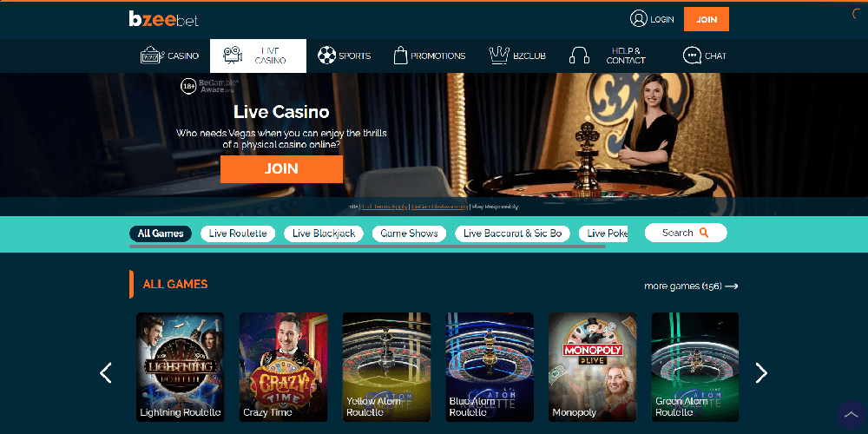Open the Chat speech bubble icon
The height and width of the screenshot is (434, 868).
click(692, 56)
